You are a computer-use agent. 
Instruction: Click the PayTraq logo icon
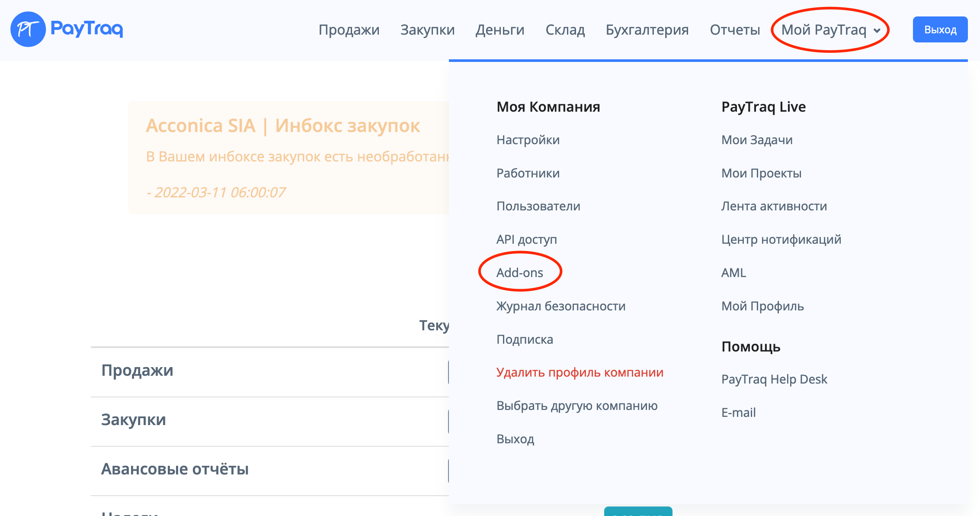tap(28, 29)
